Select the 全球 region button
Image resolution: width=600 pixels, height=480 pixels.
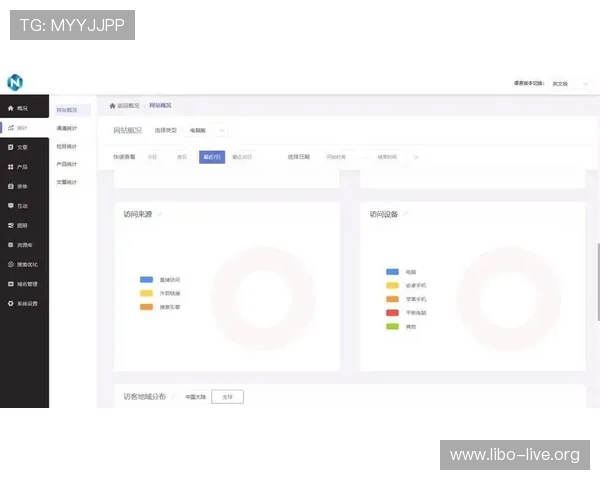point(227,397)
